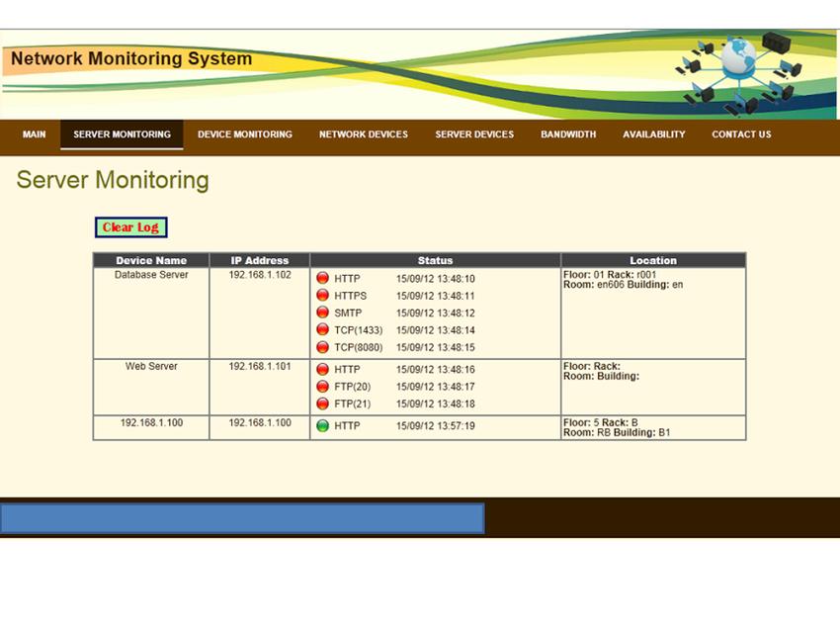Click the red HTTPS status indicator
This screenshot has height=630, width=840.
[323, 295]
